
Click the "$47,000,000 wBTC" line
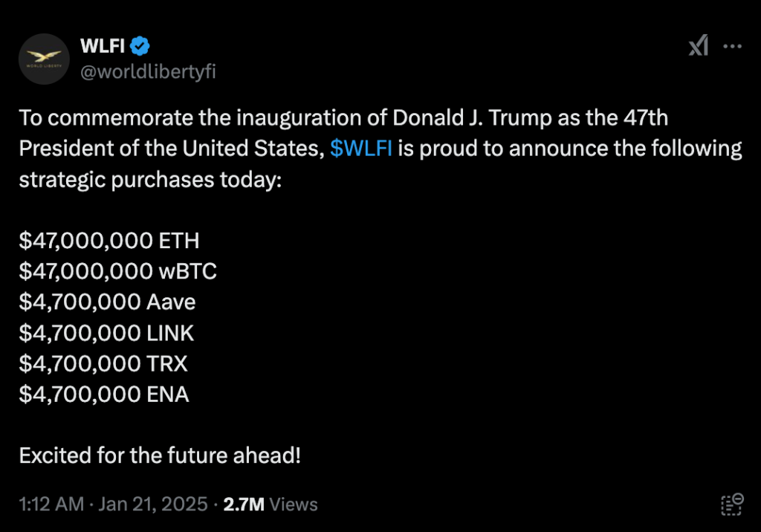(x=118, y=271)
